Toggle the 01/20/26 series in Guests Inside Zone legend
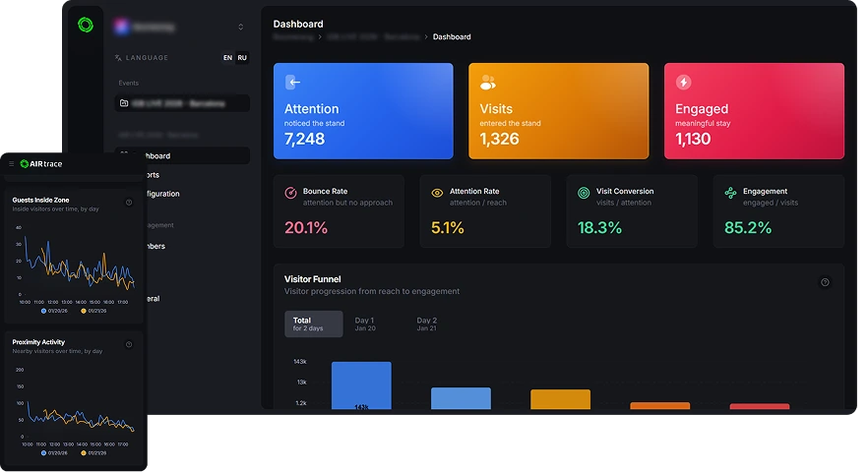 pyautogui.click(x=54, y=311)
